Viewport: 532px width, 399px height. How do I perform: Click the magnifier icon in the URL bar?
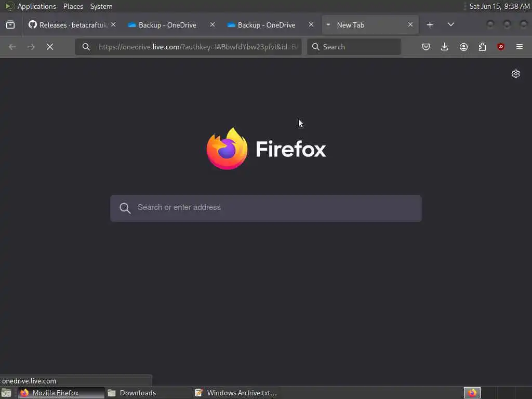pos(86,47)
